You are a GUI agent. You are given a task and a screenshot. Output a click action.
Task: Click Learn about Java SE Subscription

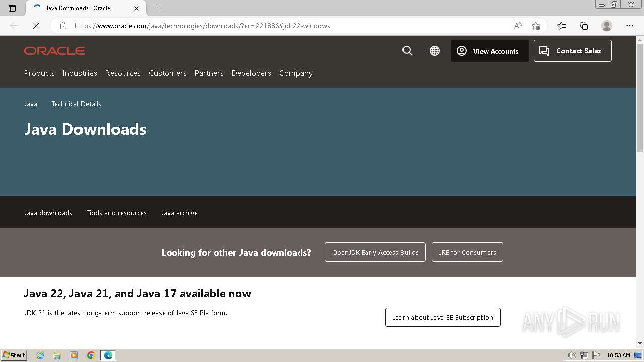tap(443, 317)
